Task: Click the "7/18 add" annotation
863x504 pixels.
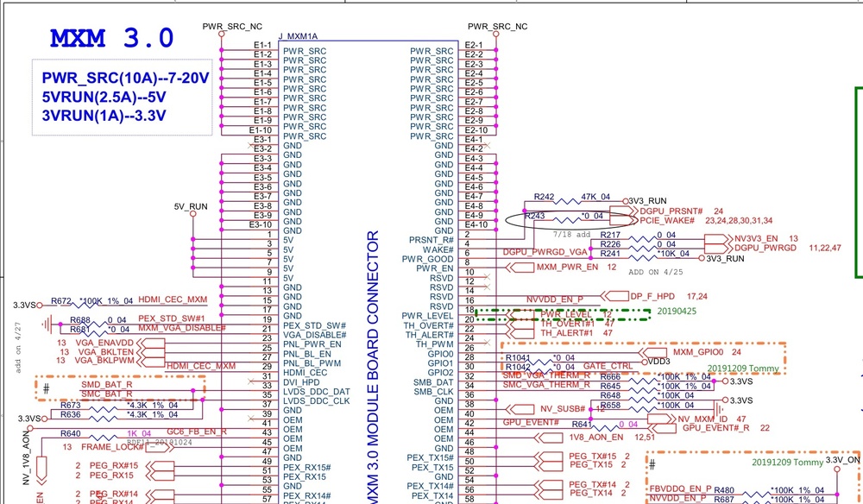Action: (572, 234)
